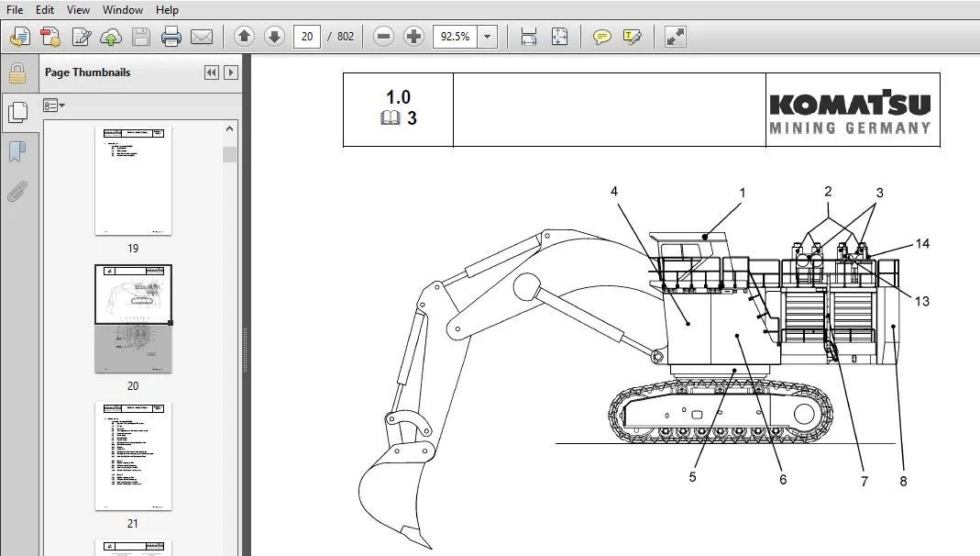
Task: Click the cloud upload icon
Action: tap(111, 37)
